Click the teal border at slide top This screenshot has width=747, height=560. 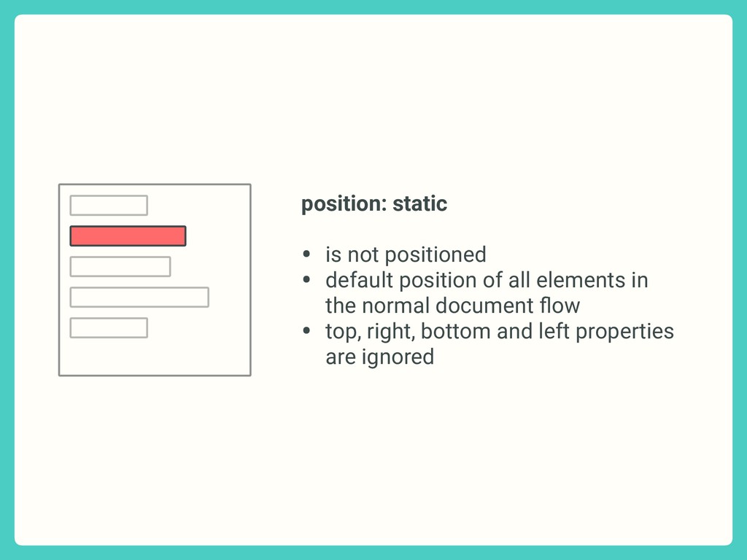[373, 7]
